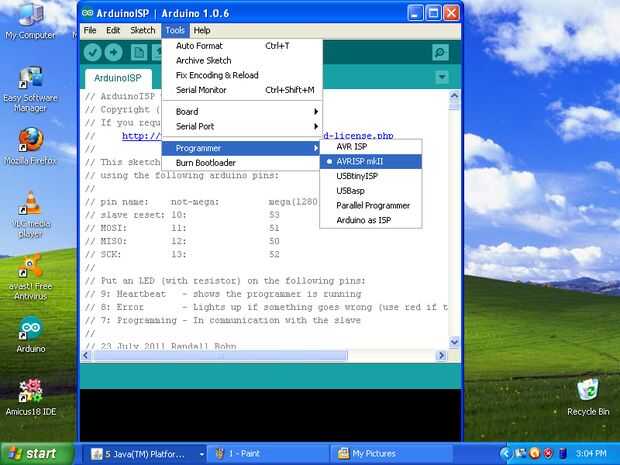620x465 pixels.
Task: Select Arduino as ISP programmer
Action: click(x=371, y=220)
